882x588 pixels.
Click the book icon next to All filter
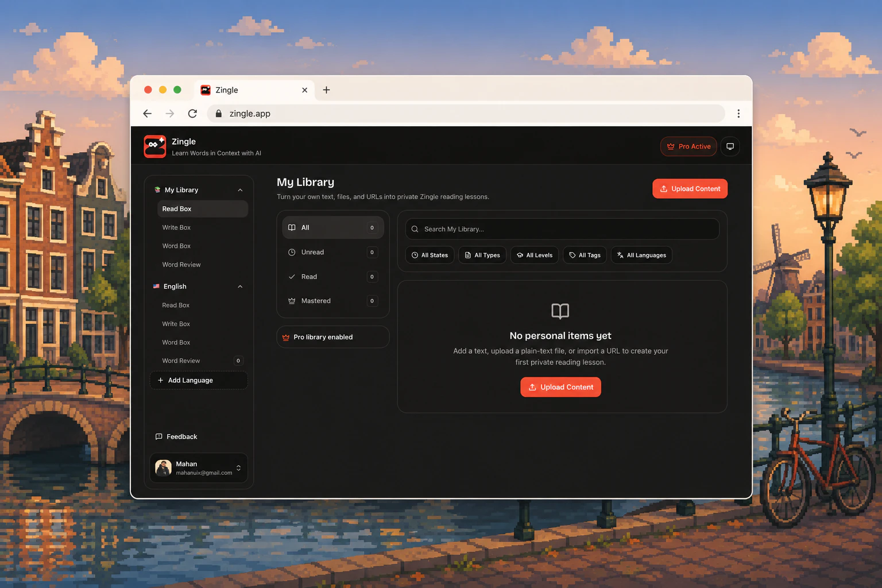click(292, 227)
